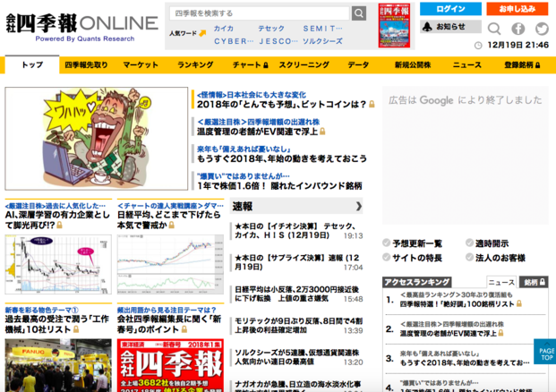556x392 pixels.
Task: Open headline 温度管理の老舗がEV関連で浮上 in top stories
Action: (258, 132)
